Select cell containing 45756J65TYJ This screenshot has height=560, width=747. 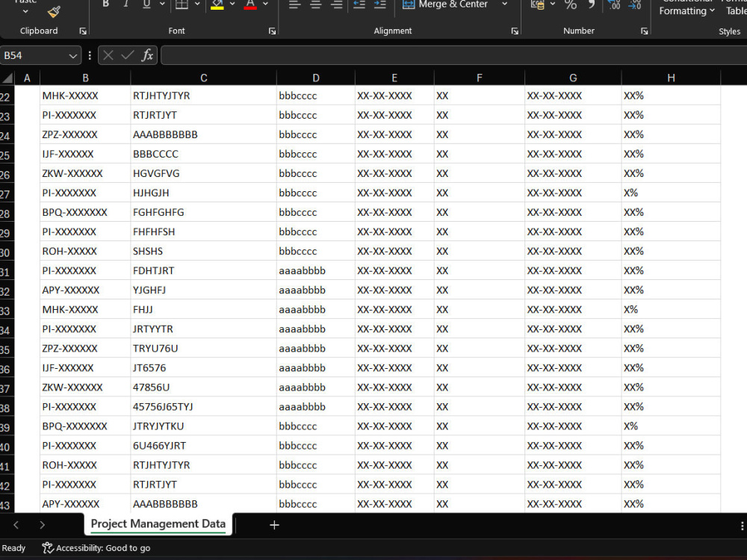[203, 407]
